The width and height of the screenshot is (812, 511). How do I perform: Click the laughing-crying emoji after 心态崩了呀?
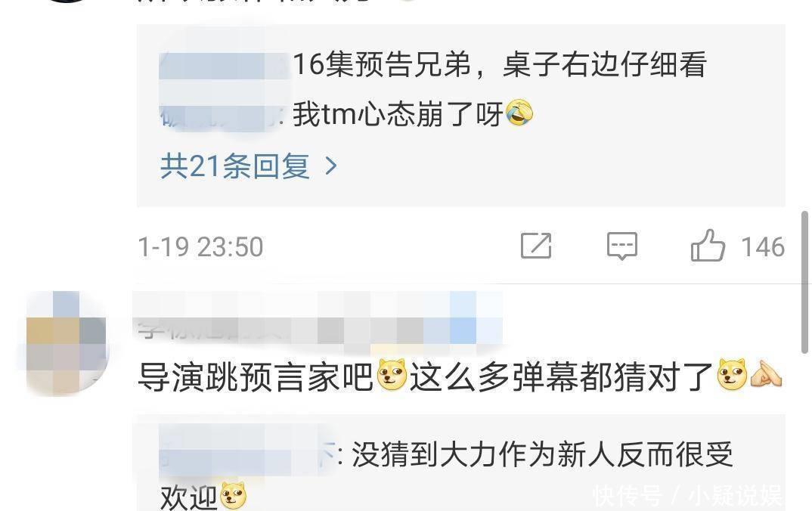[519, 113]
